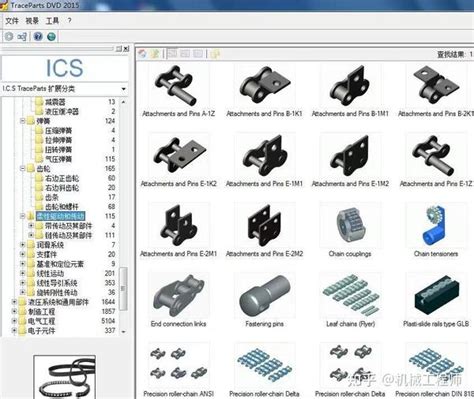
Task: Select the first view mode icon in results toolbar
Action: [172, 53]
